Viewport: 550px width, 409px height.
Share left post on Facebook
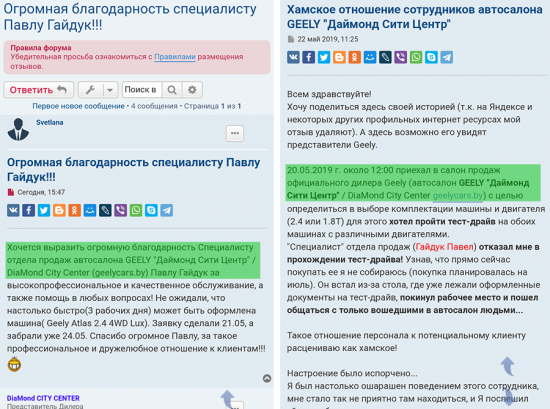coord(29,210)
